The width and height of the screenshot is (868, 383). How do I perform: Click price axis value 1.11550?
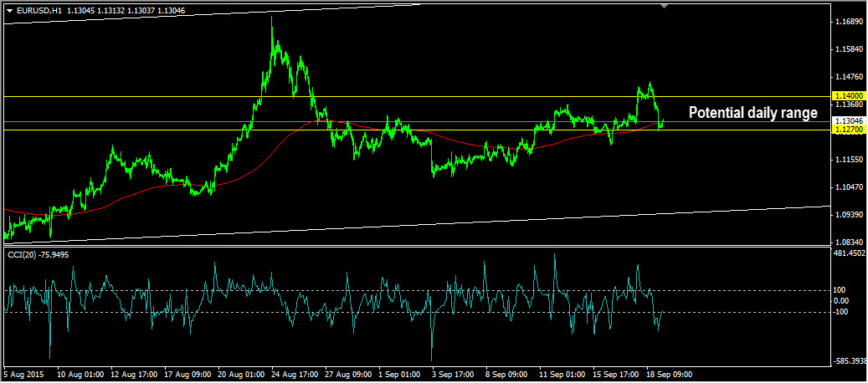tap(850, 160)
